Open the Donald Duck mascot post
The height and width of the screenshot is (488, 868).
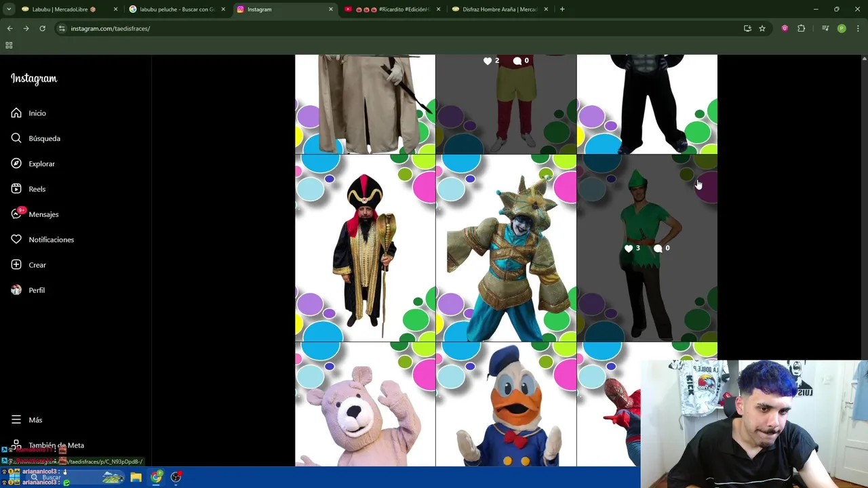(x=506, y=405)
